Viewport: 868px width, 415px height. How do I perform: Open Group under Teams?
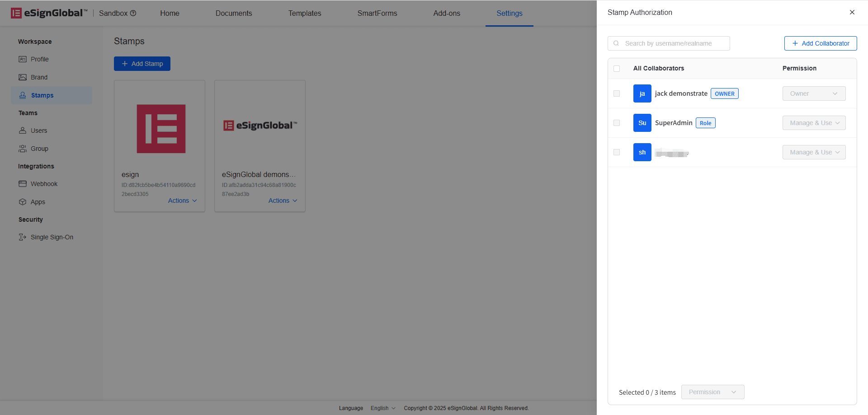click(52, 149)
